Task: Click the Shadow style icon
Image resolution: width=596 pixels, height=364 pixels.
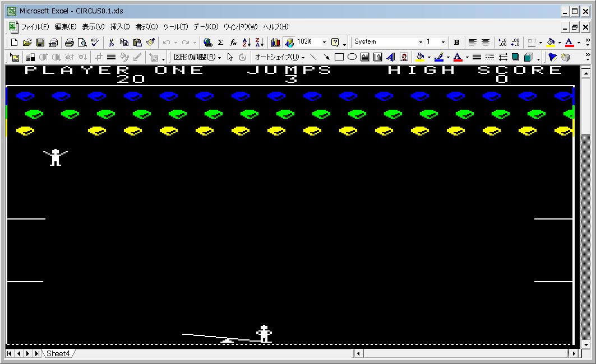Action: point(515,57)
